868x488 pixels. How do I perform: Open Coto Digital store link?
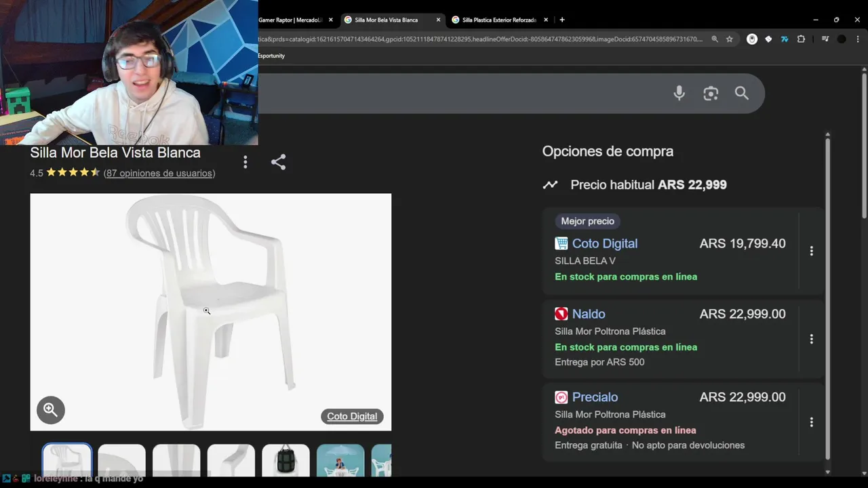tap(605, 243)
